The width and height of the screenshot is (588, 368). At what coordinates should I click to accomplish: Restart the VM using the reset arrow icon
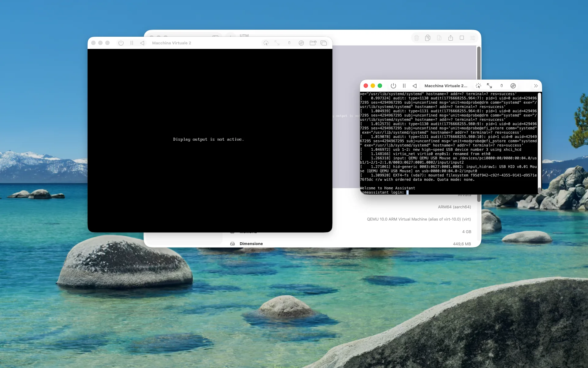142,43
